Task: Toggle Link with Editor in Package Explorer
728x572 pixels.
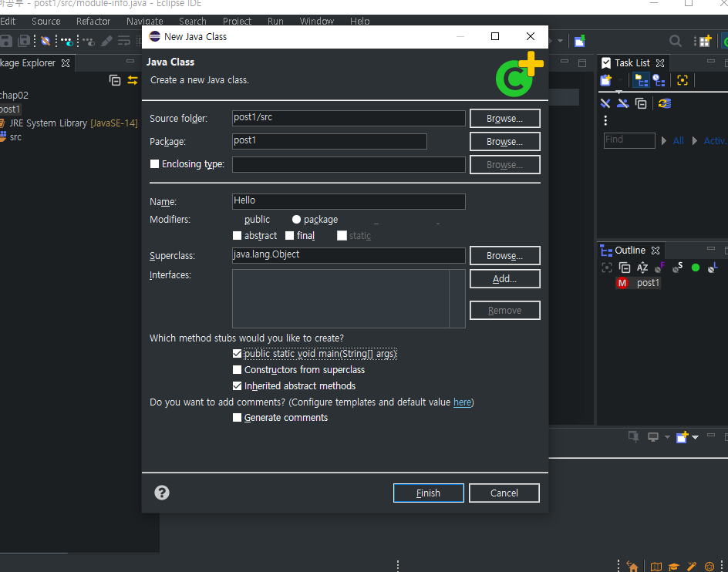Action: 133,80
